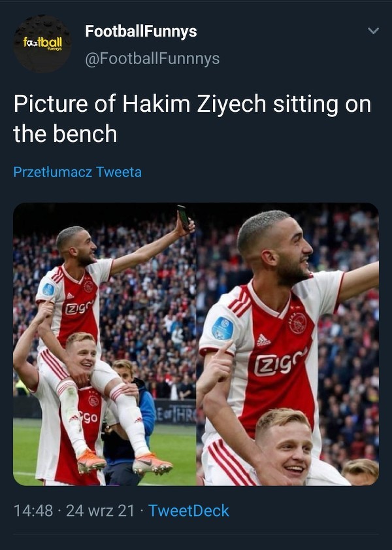This screenshot has height=550, width=392.
Task: Open the TweetDeck source link
Action: click(189, 511)
